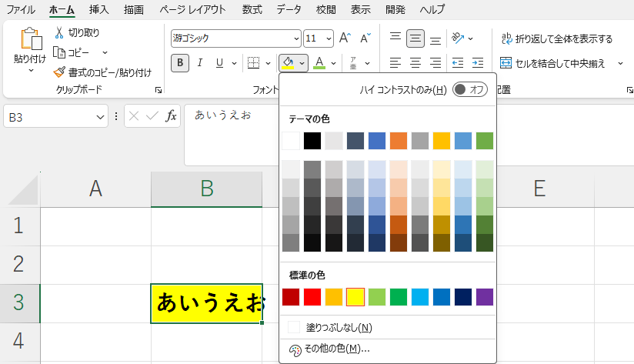Toggle Bold formatting
Screen dimensions: 634x364
[180, 63]
